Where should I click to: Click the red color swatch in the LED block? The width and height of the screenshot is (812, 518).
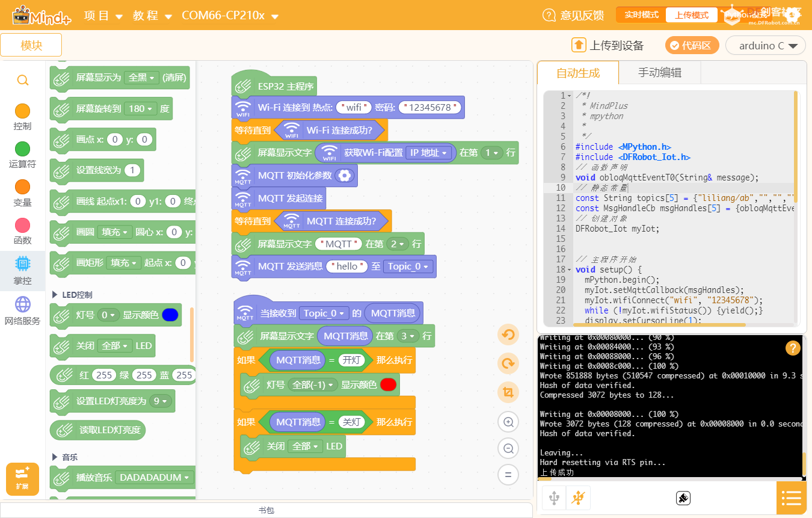(389, 384)
